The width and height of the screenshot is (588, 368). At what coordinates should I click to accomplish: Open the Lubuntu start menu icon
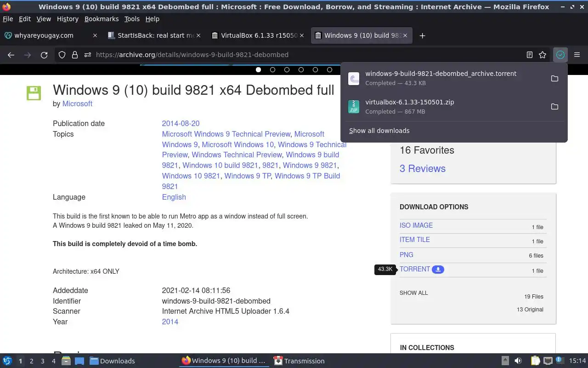click(7, 361)
